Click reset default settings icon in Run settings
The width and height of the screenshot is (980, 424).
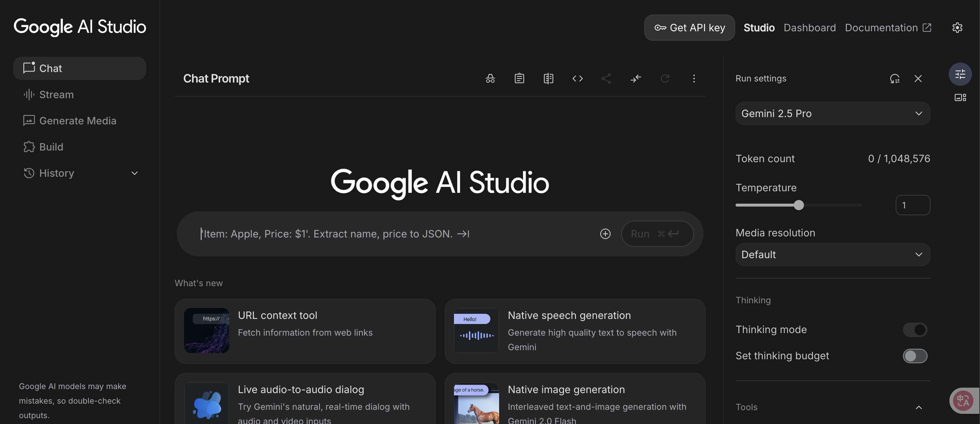pos(895,78)
